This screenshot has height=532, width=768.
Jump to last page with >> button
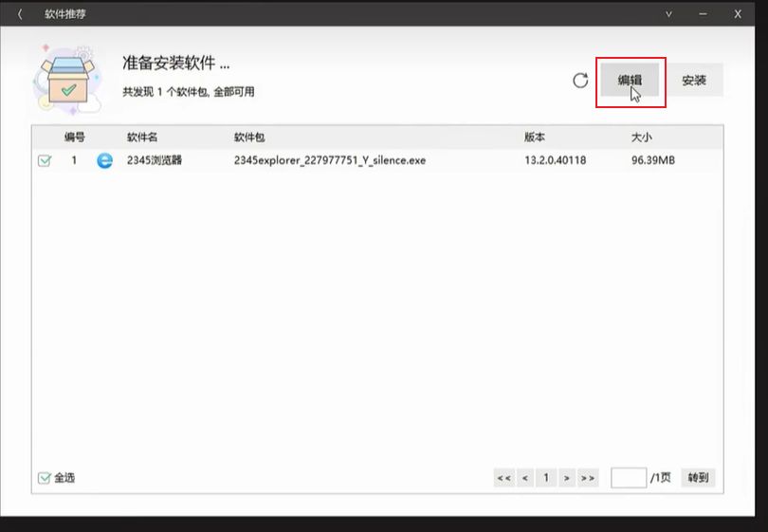tap(588, 478)
